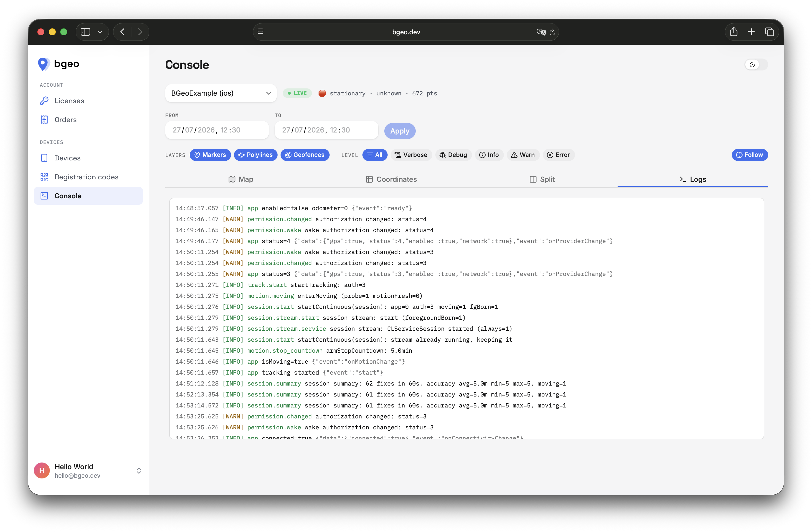The image size is (812, 532).
Task: Filter logs by Error level
Action: (x=559, y=155)
